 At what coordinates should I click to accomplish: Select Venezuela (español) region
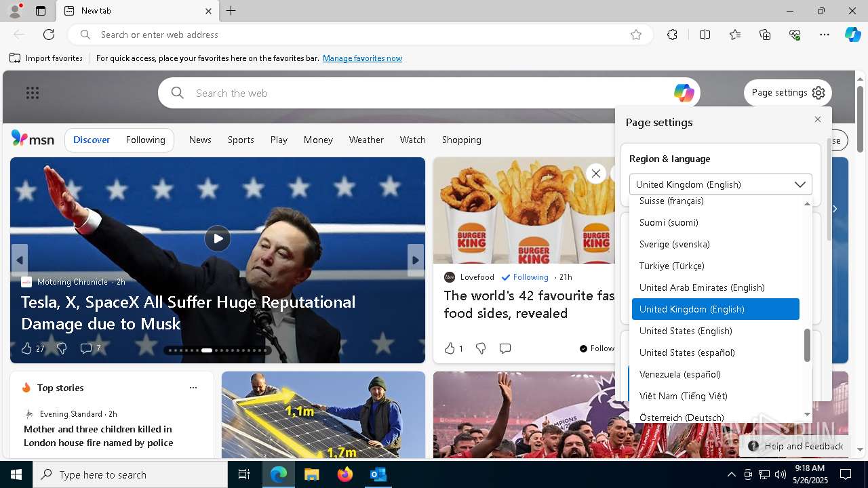[715, 374]
